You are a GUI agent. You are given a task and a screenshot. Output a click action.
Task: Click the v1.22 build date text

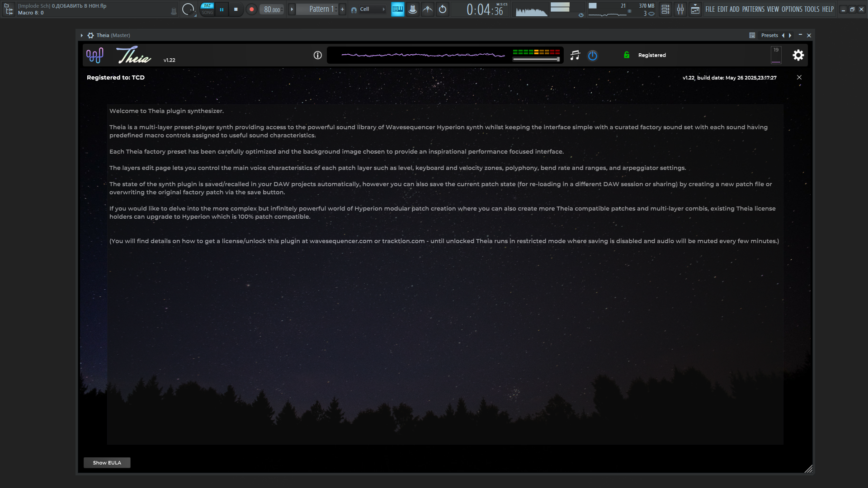[x=730, y=78]
